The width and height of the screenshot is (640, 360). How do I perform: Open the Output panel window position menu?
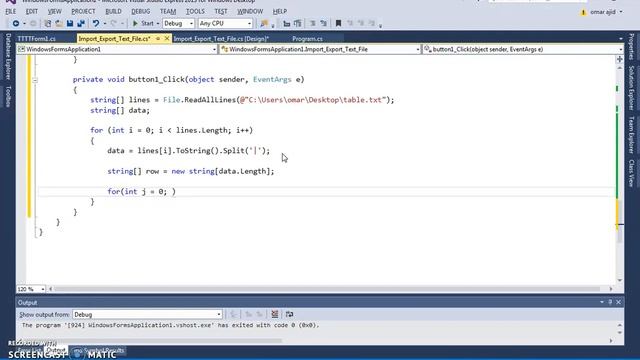[602, 302]
